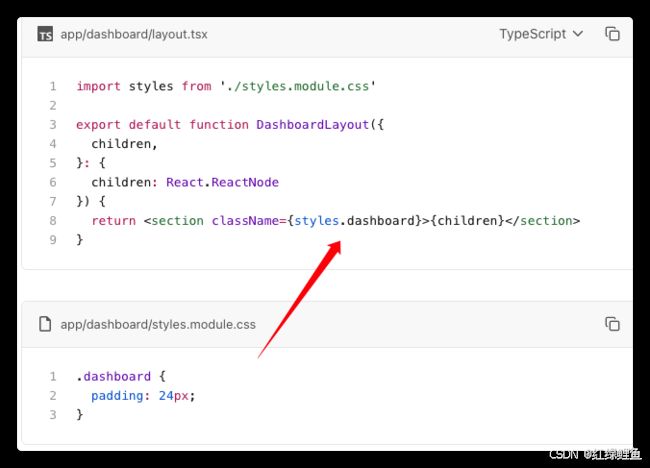Click the return keyword on line 8
The width and height of the screenshot is (650, 468).
pyautogui.click(x=114, y=221)
